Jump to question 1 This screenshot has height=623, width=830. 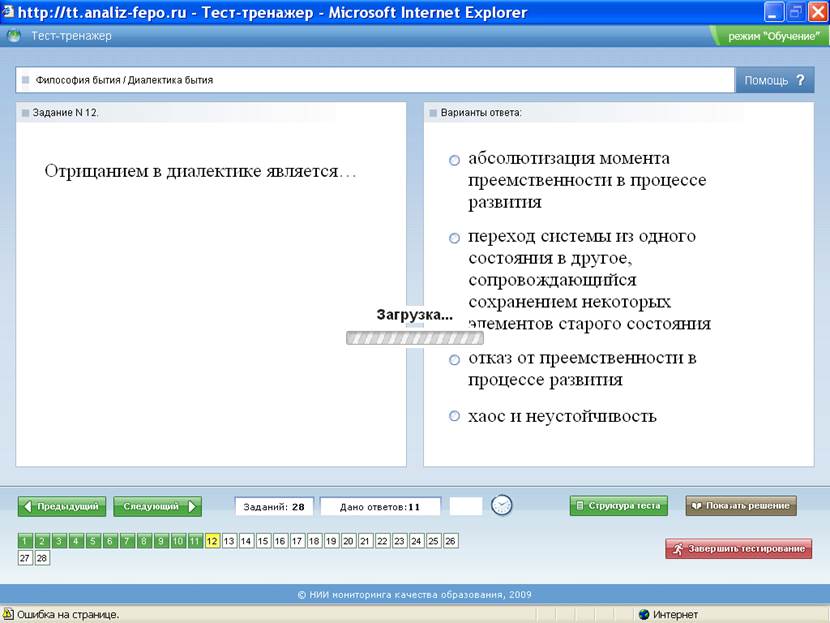(25, 541)
